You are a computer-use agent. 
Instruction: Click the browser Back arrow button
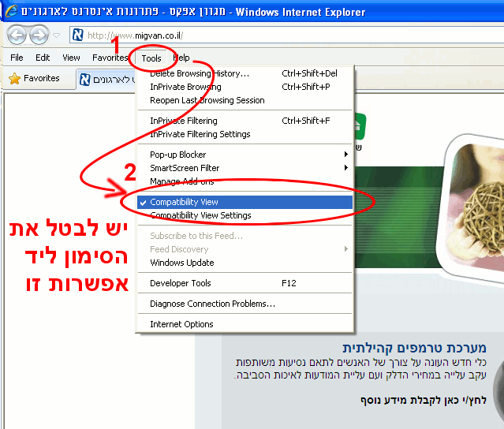click(x=17, y=35)
